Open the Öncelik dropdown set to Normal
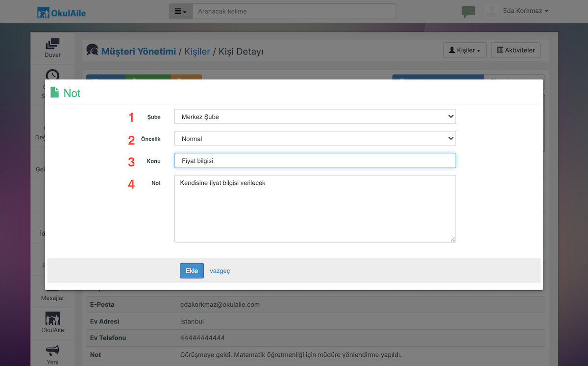The height and width of the screenshot is (366, 588). 315,139
